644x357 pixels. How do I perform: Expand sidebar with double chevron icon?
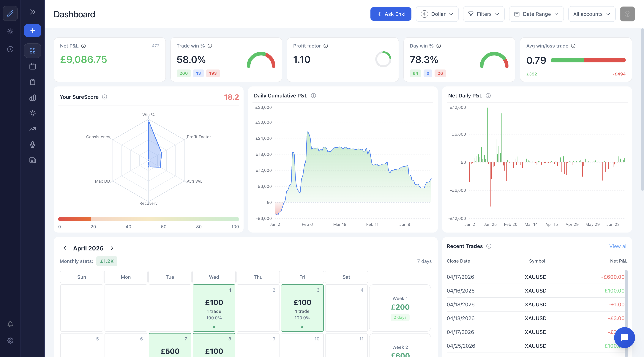pyautogui.click(x=32, y=12)
